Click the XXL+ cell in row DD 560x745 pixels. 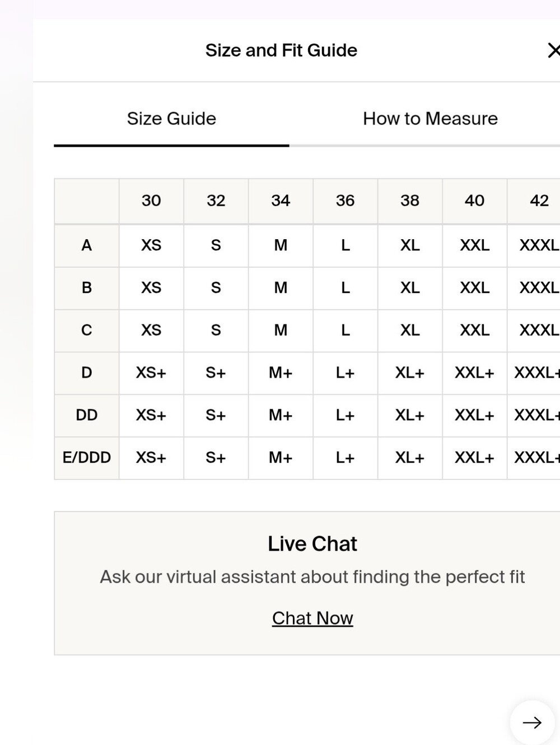[x=474, y=415]
